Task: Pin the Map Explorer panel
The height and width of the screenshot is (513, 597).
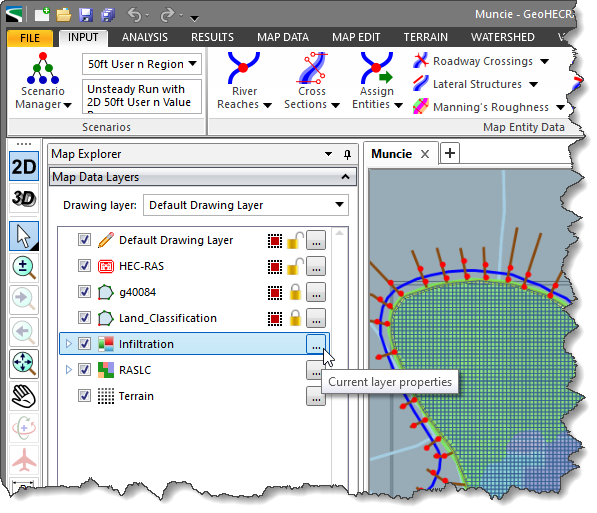Action: [x=347, y=154]
